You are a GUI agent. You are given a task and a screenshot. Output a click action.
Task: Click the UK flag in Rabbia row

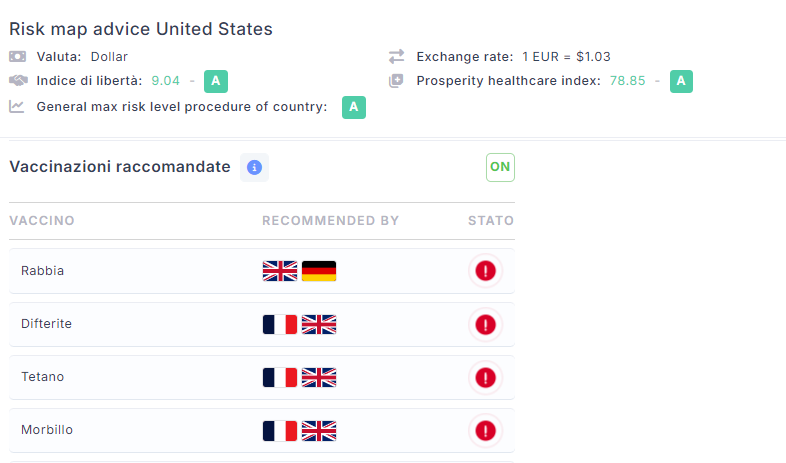280,271
